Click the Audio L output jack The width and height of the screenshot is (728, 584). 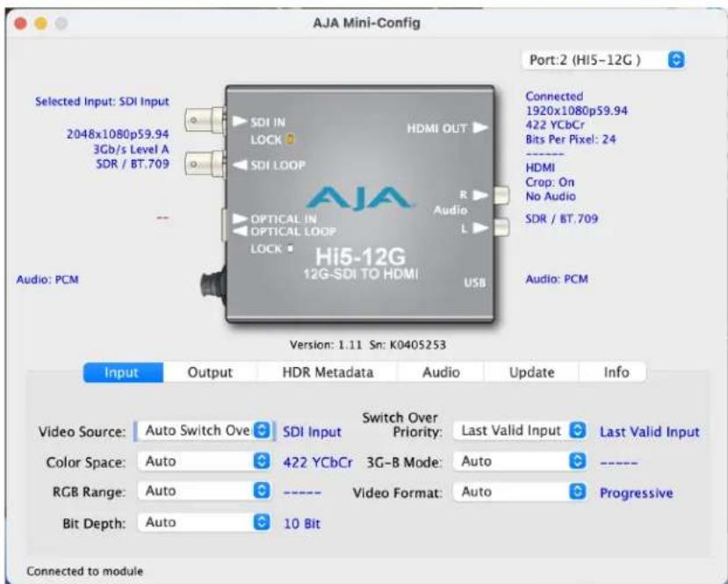pyautogui.click(x=501, y=227)
